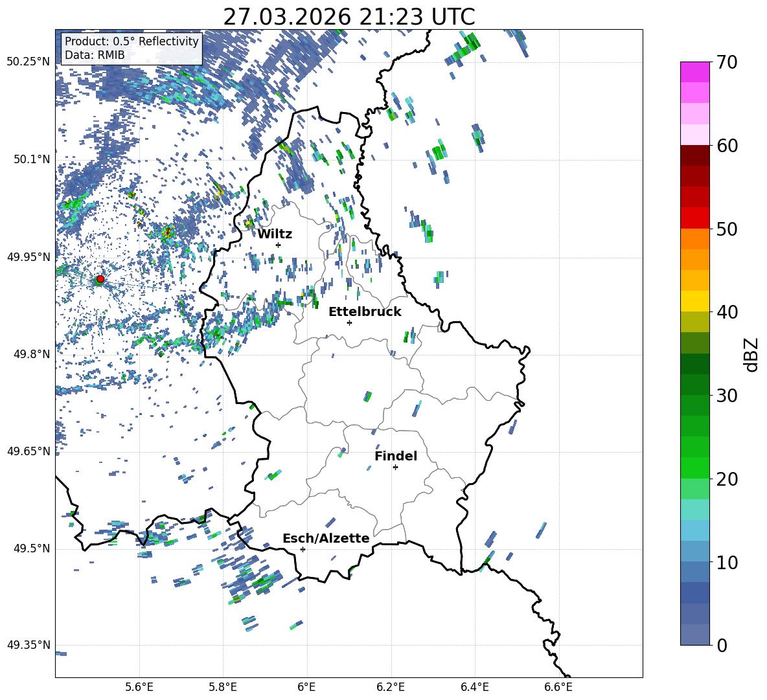767x700 pixels.
Task: Click the timestamp title 27.03.2026 21:23 UTC
Action: point(349,17)
